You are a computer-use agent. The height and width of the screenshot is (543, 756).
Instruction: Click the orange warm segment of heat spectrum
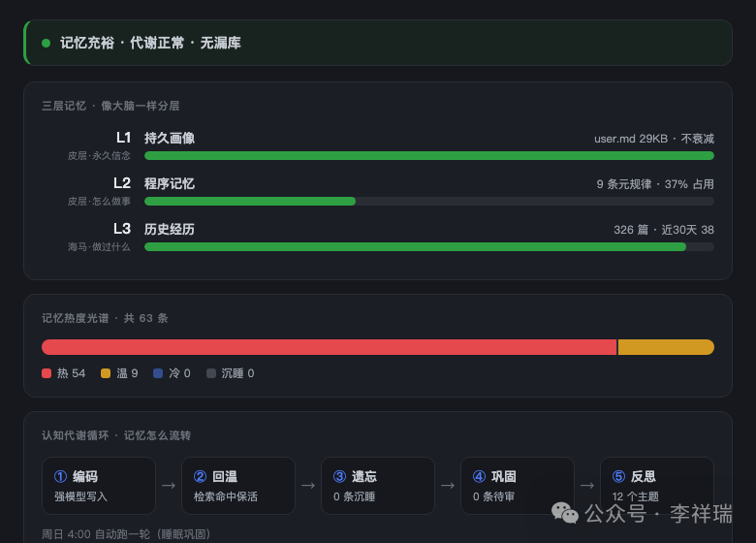click(666, 347)
